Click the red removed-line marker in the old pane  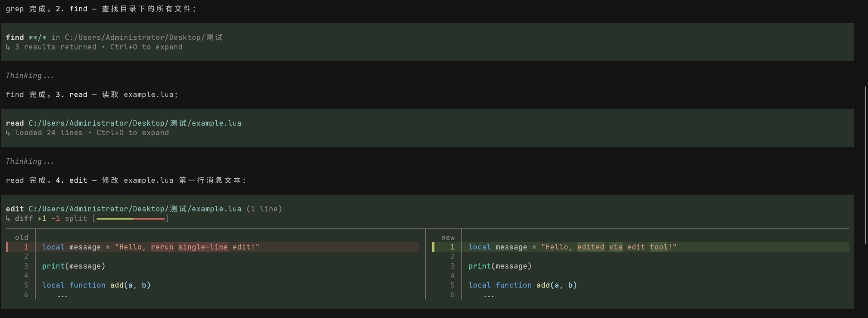click(x=7, y=247)
